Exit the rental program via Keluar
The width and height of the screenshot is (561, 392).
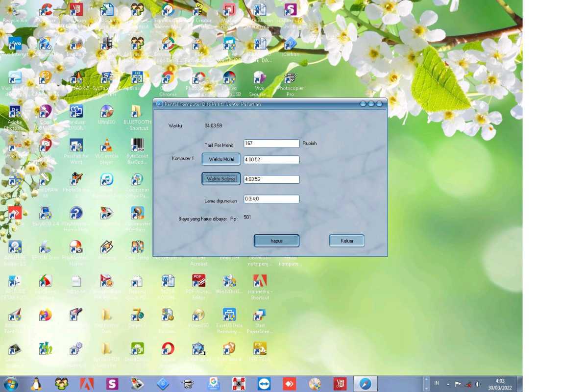pos(346,241)
